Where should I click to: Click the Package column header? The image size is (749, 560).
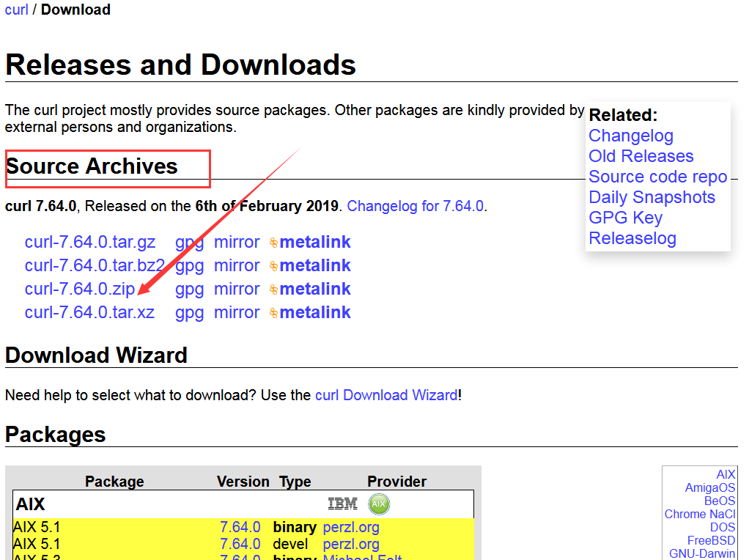(x=114, y=481)
